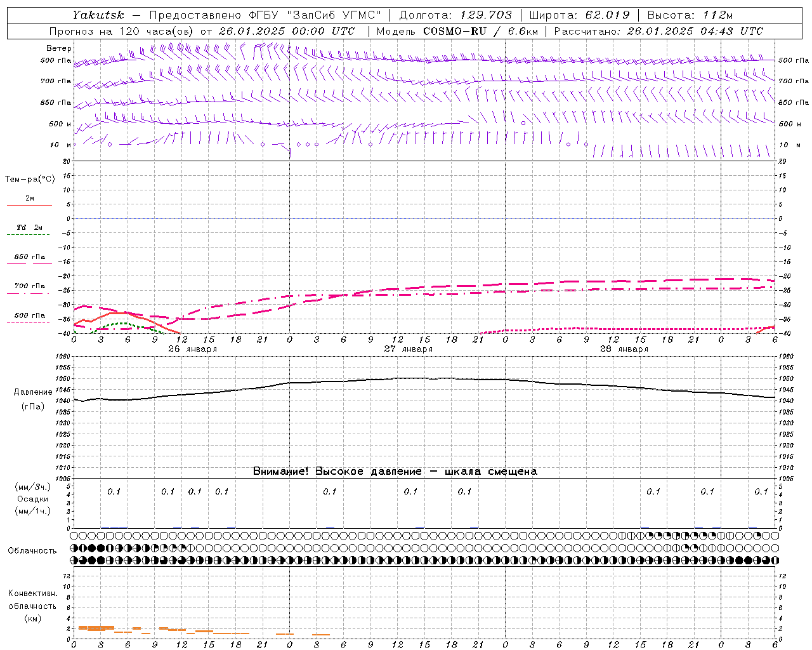Screen dimensions: 812x650
Task: Click the station name Yakutsk in the header
Action: pyautogui.click(x=98, y=15)
